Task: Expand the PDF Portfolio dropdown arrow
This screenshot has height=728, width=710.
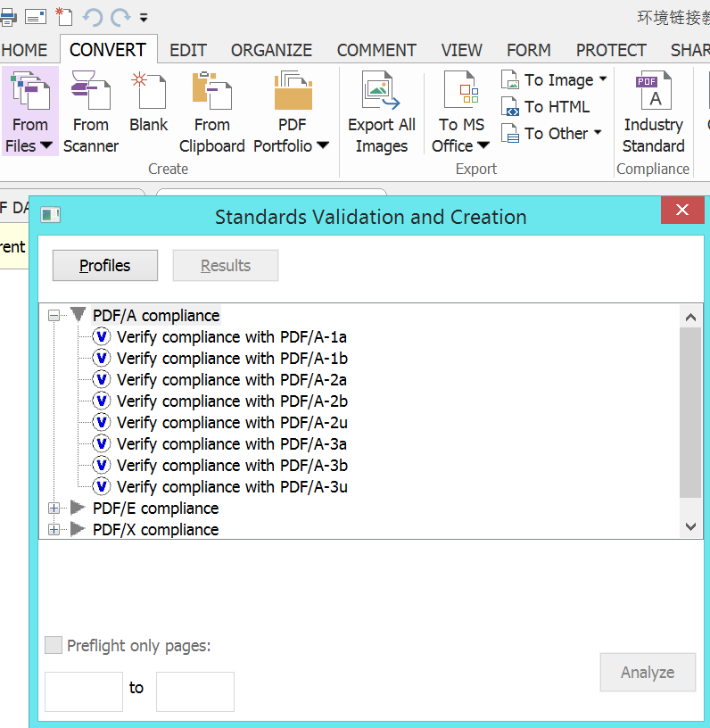Action: click(x=323, y=145)
